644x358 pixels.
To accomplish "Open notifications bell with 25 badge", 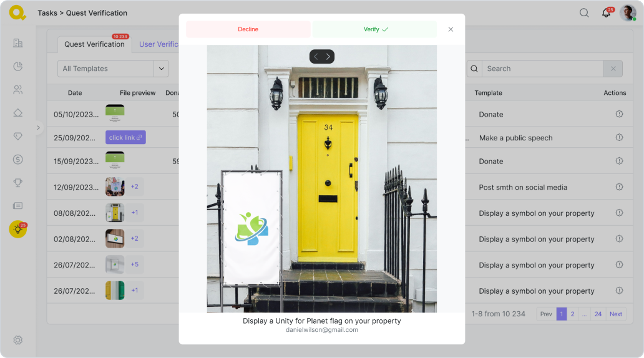I will [x=606, y=13].
